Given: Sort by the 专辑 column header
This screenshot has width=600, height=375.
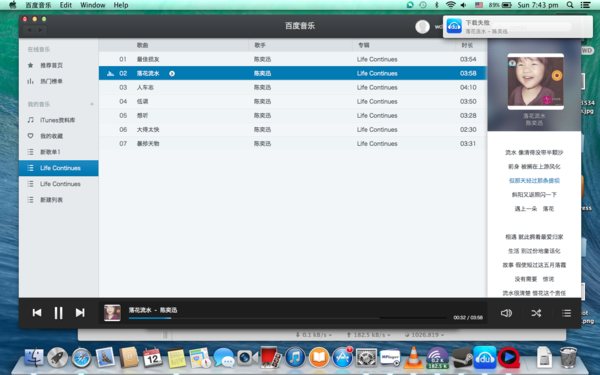Looking at the screenshot, I should (x=364, y=45).
